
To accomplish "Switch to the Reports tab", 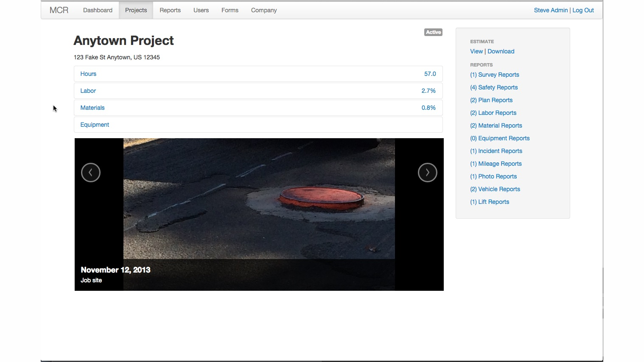I will point(170,10).
